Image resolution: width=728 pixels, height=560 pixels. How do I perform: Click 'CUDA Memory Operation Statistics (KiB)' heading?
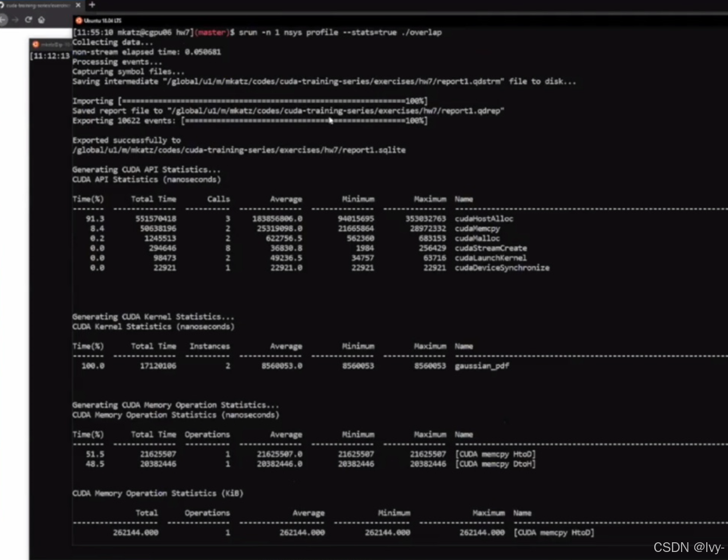click(x=158, y=493)
